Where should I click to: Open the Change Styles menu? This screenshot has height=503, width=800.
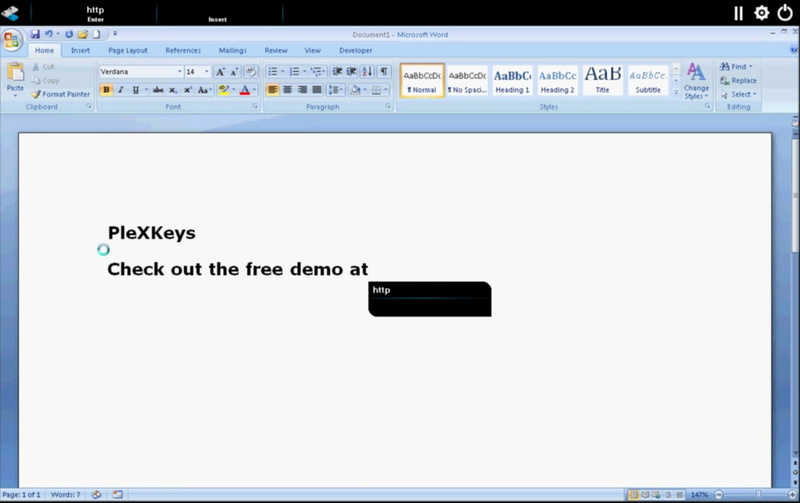tap(696, 81)
